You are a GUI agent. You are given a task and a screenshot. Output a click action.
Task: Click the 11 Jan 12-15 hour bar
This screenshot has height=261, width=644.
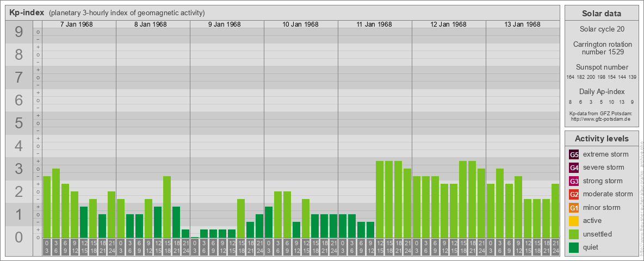click(380, 200)
